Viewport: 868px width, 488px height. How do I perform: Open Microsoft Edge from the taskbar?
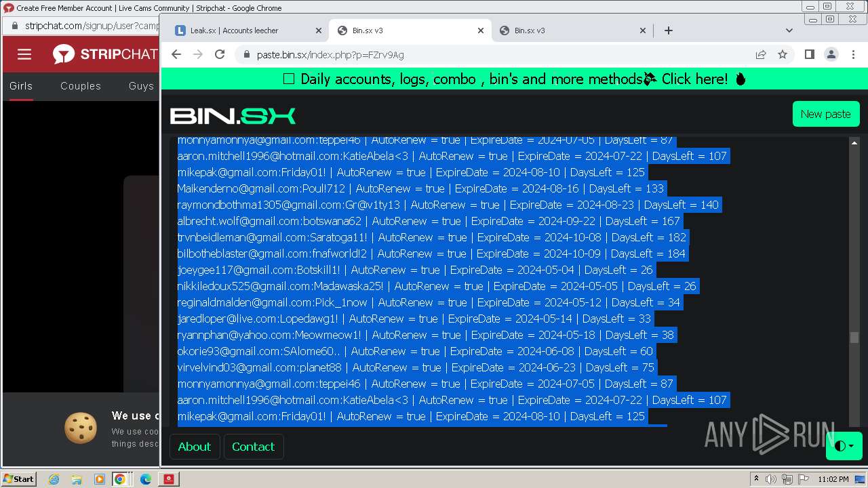pyautogui.click(x=145, y=479)
